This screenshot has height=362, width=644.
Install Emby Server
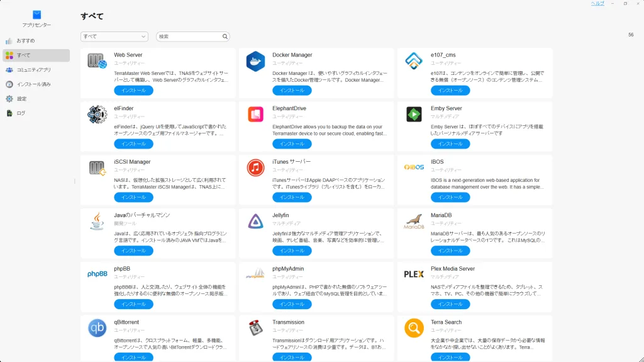click(x=450, y=144)
